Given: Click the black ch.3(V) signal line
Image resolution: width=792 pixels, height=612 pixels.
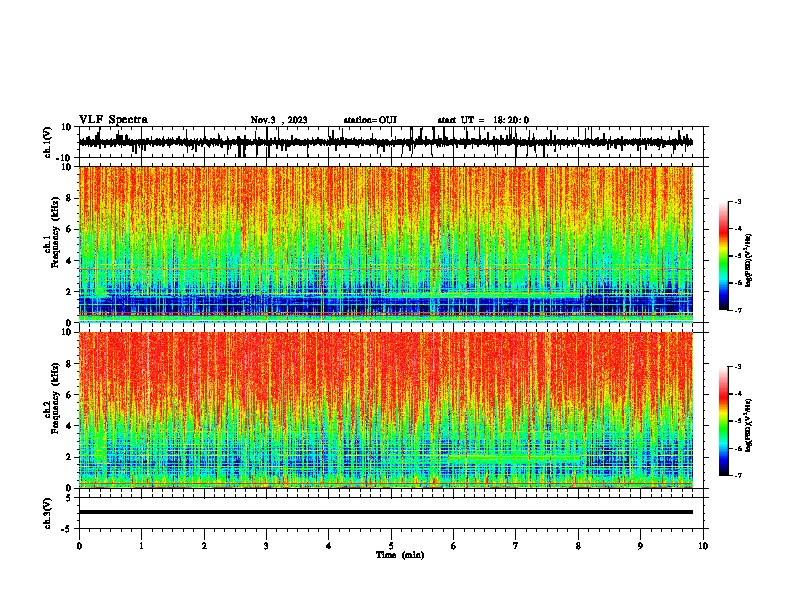Looking at the screenshot, I should point(386,512).
